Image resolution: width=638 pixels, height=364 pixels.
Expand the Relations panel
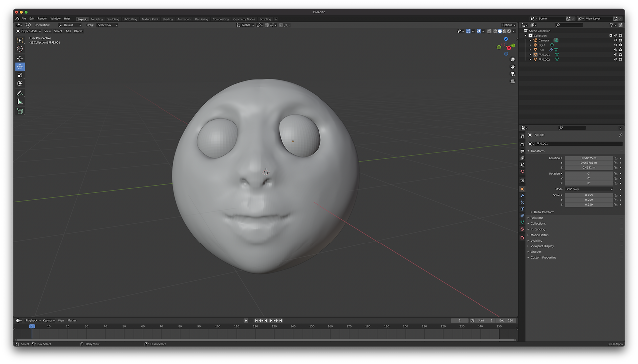click(537, 218)
